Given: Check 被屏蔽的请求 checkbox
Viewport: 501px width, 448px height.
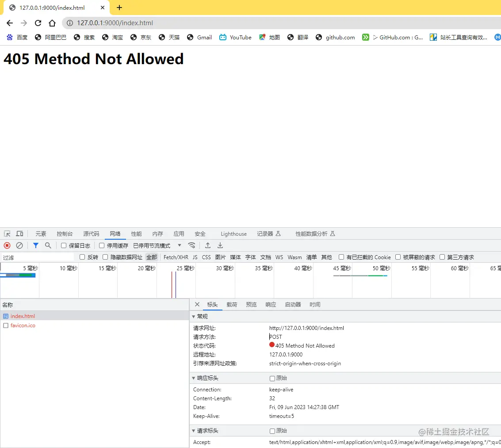Looking at the screenshot, I should tap(398, 257).
